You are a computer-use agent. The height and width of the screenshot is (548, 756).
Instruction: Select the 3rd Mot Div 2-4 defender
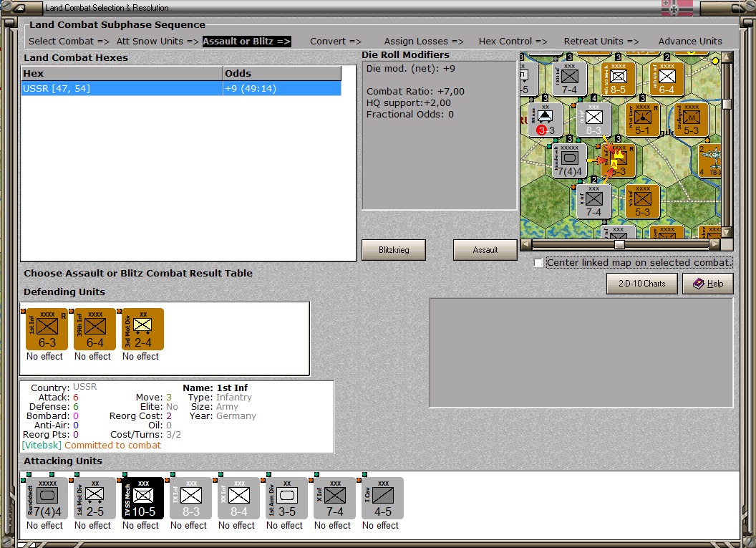[142, 329]
